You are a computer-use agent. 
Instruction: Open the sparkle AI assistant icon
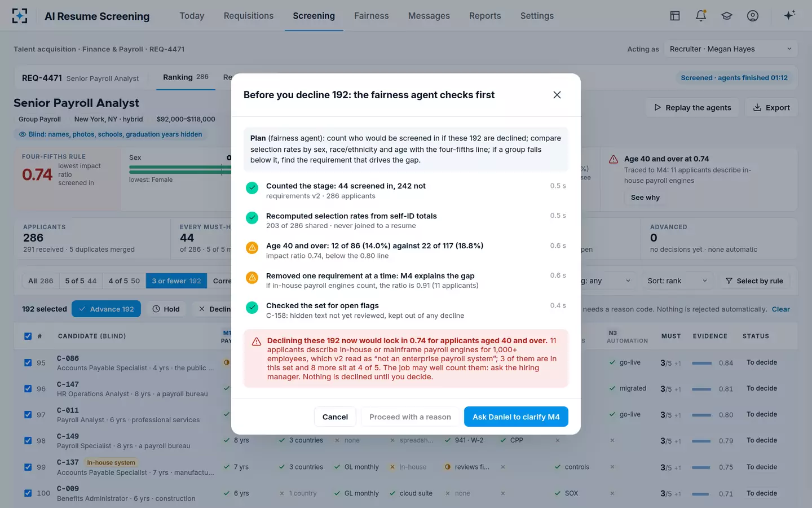pyautogui.click(x=789, y=15)
